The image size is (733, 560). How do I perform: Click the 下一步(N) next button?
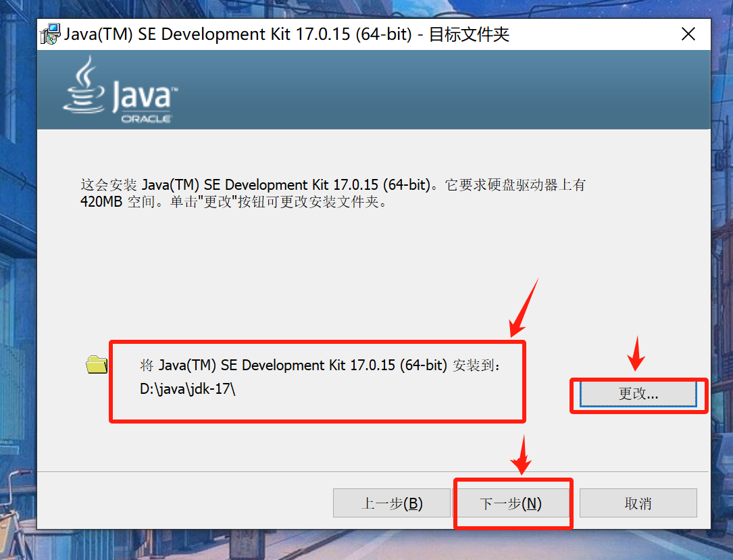pyautogui.click(x=511, y=503)
